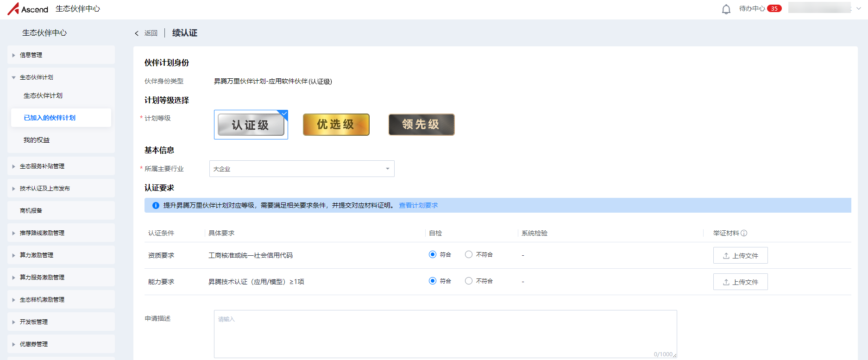Select the 领先级 plan level badge
868x360 pixels.
click(421, 125)
